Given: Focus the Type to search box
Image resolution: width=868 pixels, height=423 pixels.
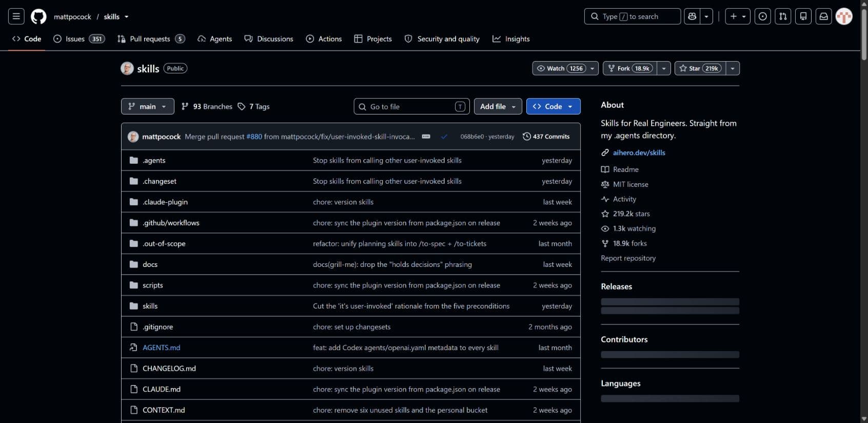Looking at the screenshot, I should click(632, 16).
